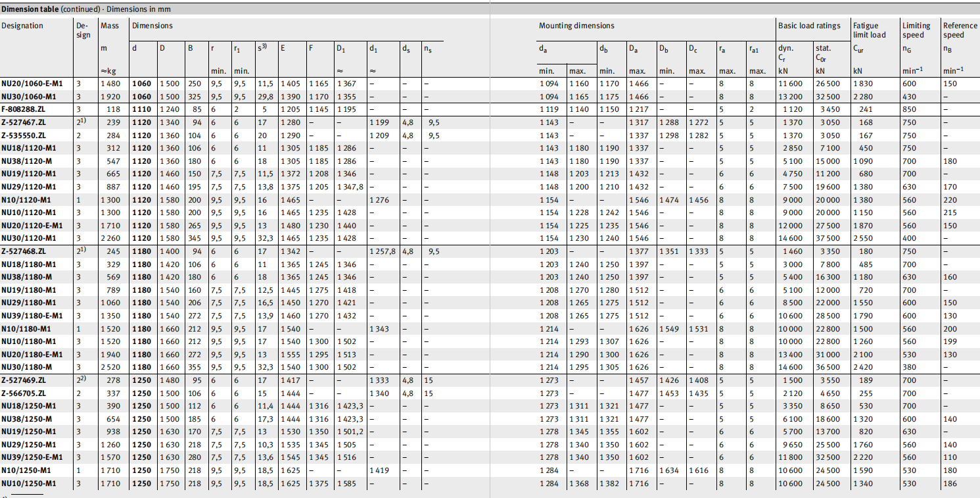The height and width of the screenshot is (498, 980).
Task: Select the NU39/1250-E-M1 designation cell
Action: point(32,458)
